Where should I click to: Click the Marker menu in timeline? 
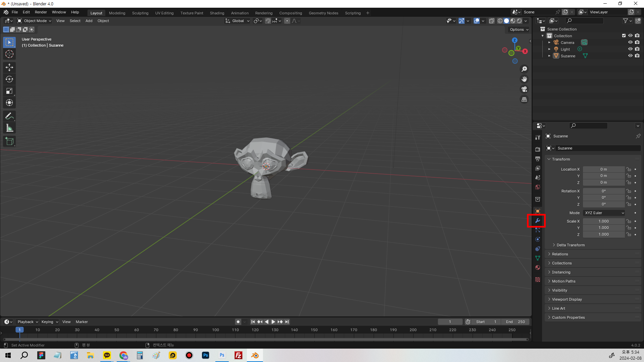pos(82,322)
